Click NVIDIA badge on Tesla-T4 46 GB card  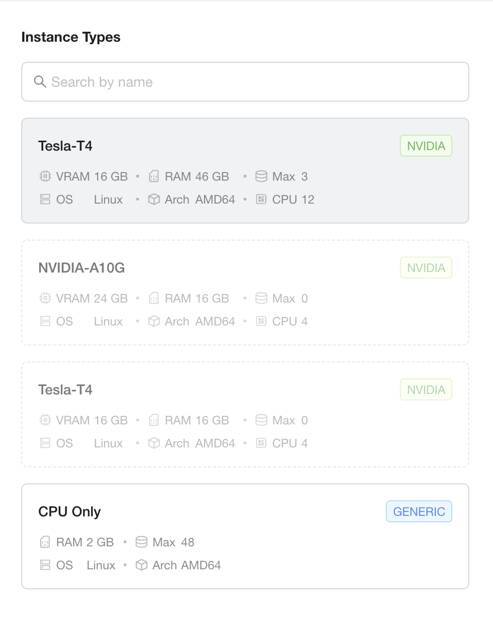click(x=426, y=146)
